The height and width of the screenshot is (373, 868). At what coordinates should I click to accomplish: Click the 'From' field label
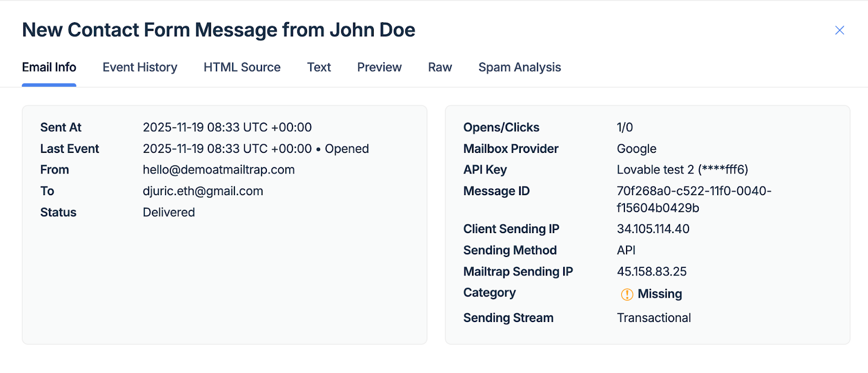coord(54,170)
